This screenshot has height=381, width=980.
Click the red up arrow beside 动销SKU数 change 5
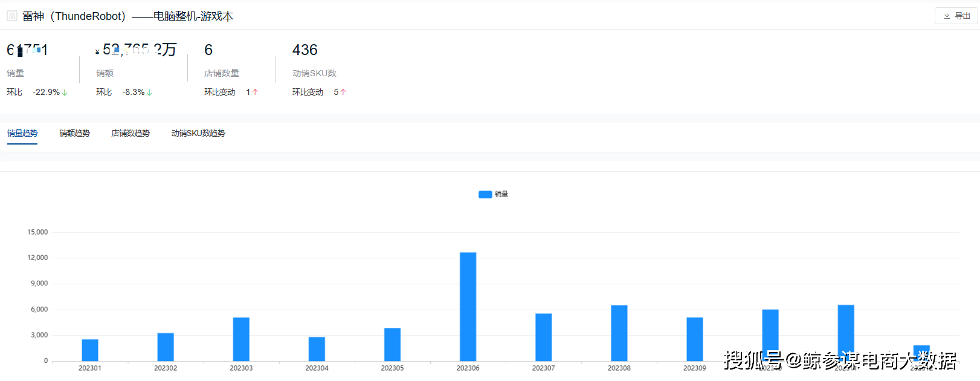coord(343,93)
